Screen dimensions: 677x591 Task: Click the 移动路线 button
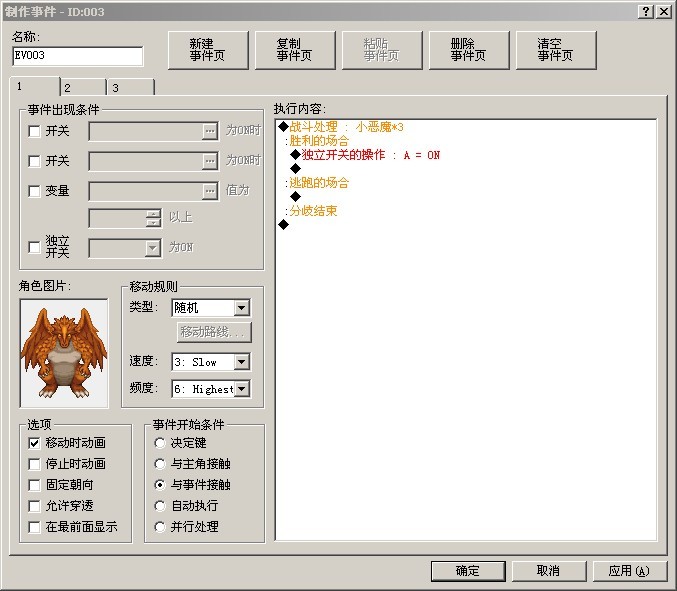[214, 332]
